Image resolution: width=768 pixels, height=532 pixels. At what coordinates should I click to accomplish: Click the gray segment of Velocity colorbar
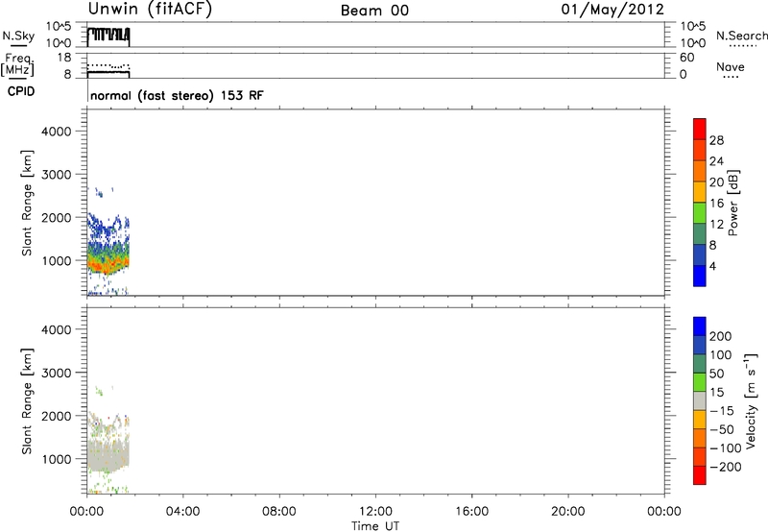(x=700, y=400)
